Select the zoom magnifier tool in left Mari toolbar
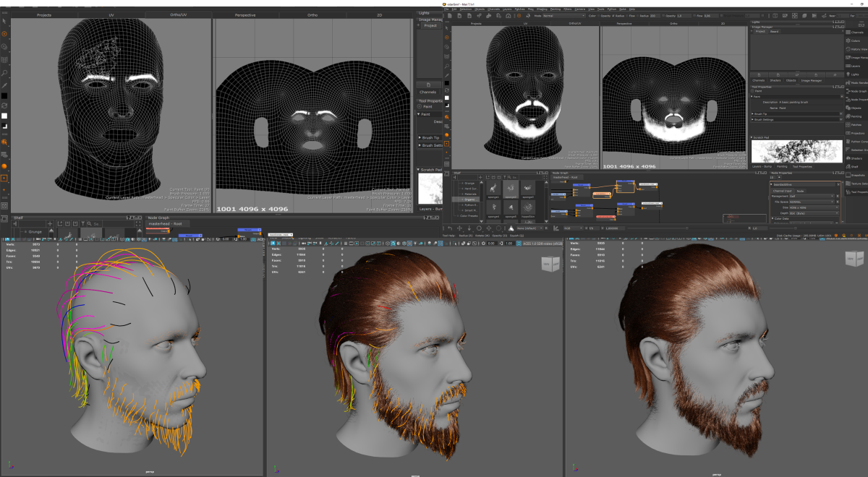The height and width of the screenshot is (477, 868). tap(4, 72)
